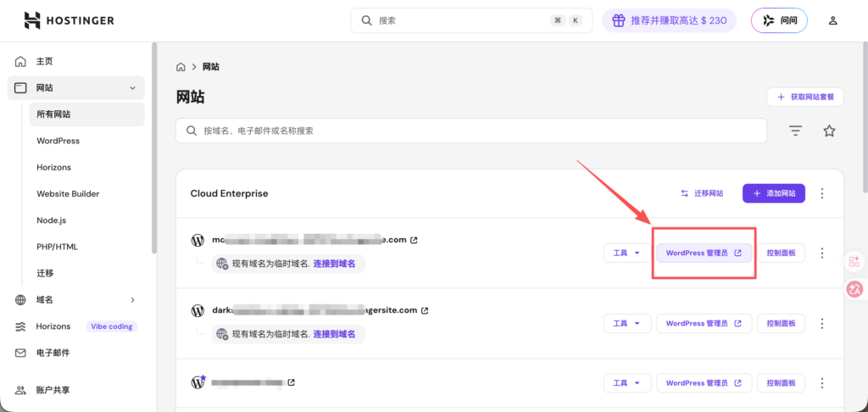Open the 工具 dropdown for the third website

click(x=626, y=382)
